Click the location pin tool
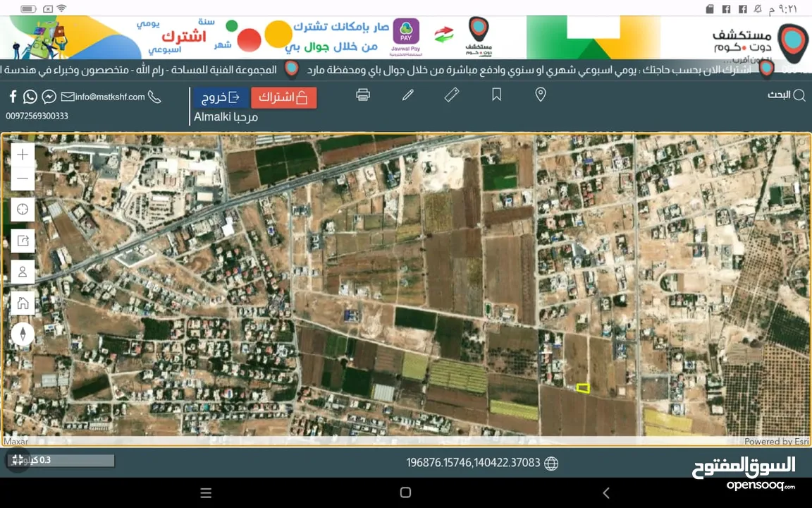This screenshot has height=508, width=812. [x=541, y=95]
